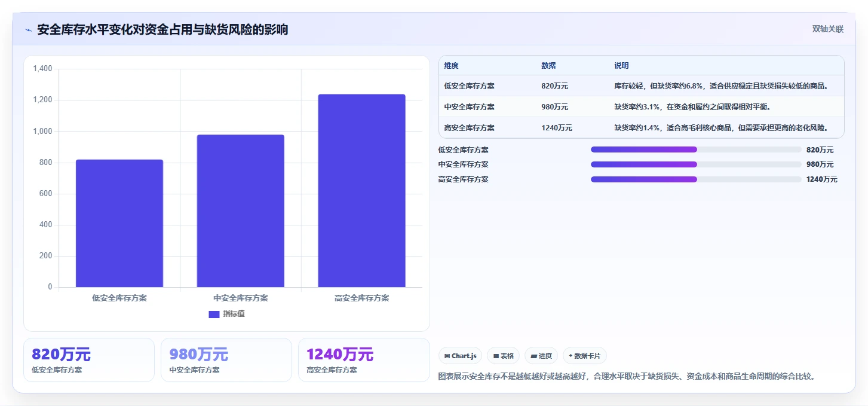Image resolution: width=868 pixels, height=406 pixels.
Task: Click the Chart.js tag chip
Action: (461, 356)
